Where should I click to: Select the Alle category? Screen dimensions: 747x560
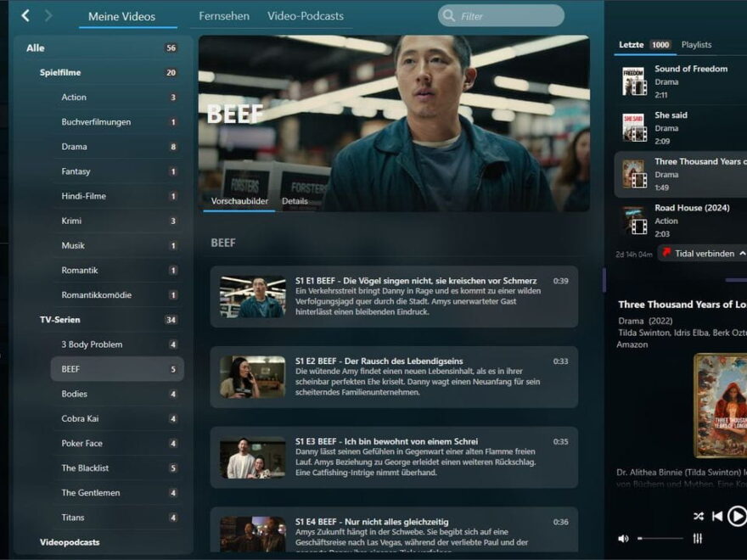coord(103,48)
